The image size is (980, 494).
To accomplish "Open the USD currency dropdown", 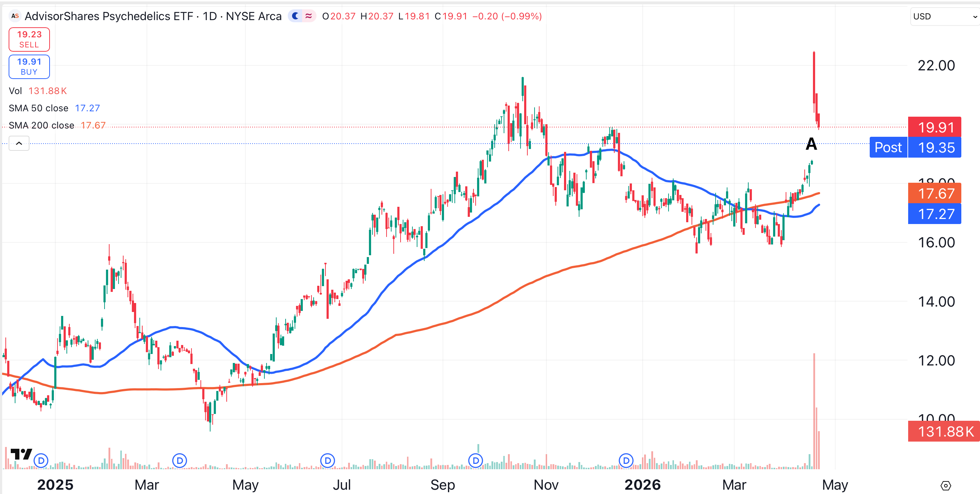I will pos(944,17).
